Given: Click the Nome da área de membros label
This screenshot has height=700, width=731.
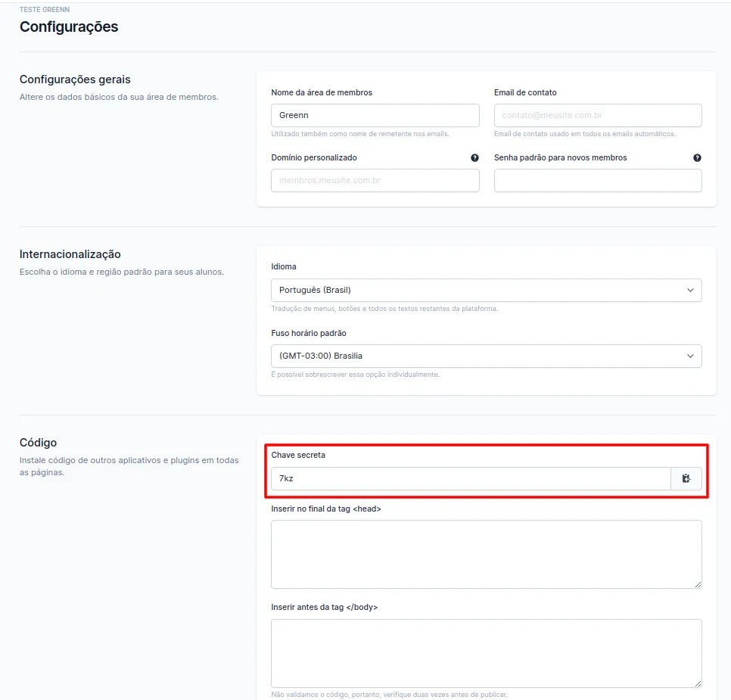Looking at the screenshot, I should [322, 92].
